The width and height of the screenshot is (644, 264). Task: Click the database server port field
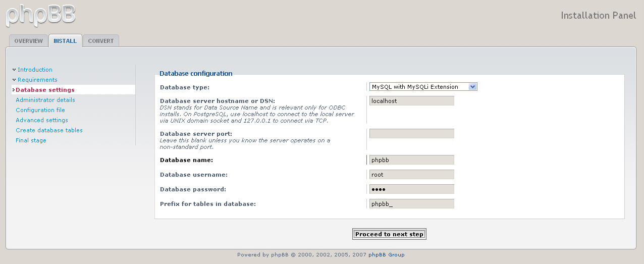[x=411, y=134]
